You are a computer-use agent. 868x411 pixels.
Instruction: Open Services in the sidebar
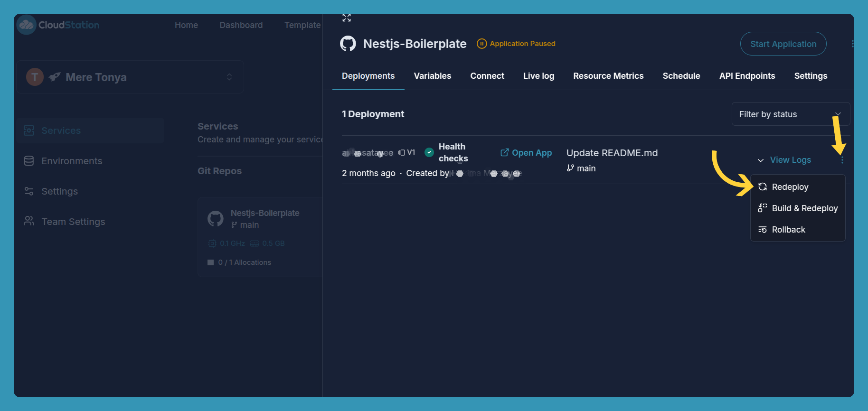pos(90,131)
